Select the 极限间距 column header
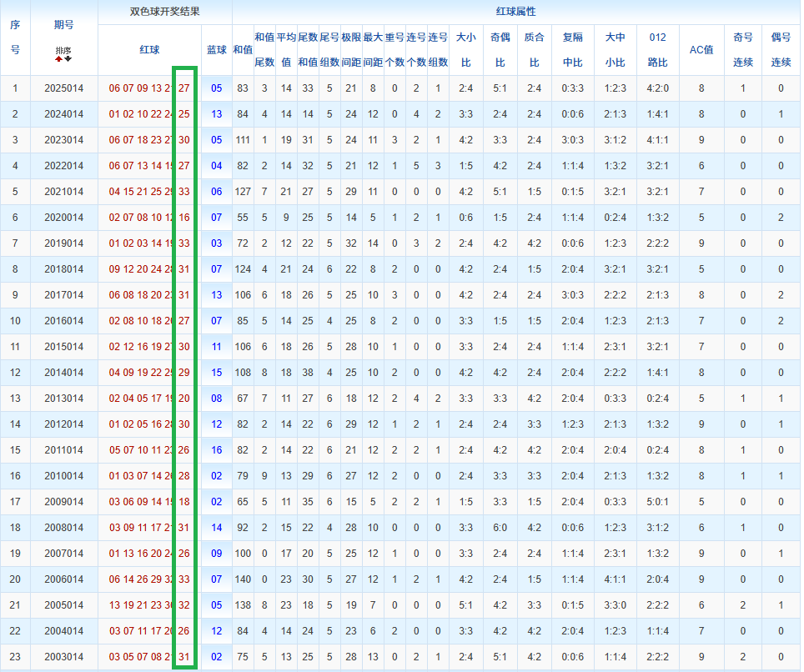Screen dimensions: 804x672 [350, 50]
